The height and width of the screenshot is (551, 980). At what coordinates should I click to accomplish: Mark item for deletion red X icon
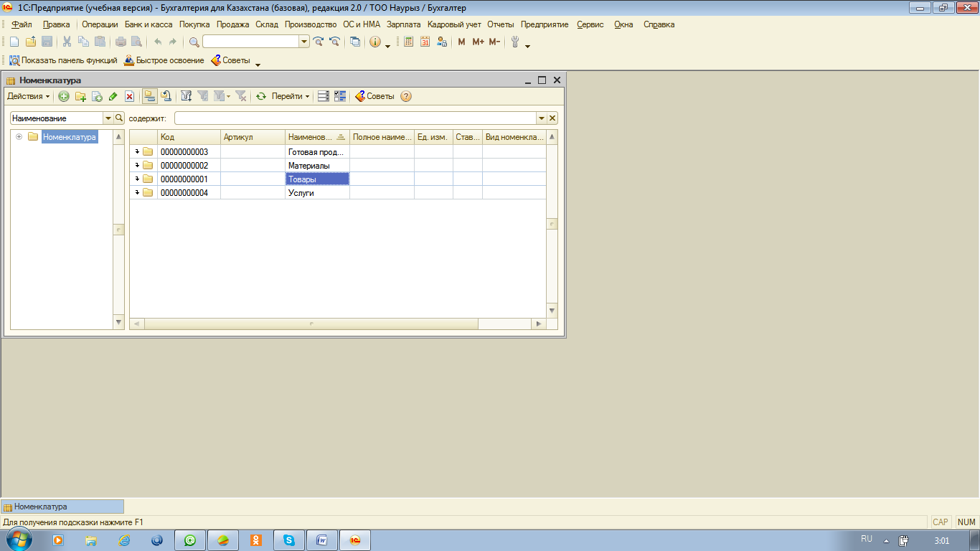point(130,96)
